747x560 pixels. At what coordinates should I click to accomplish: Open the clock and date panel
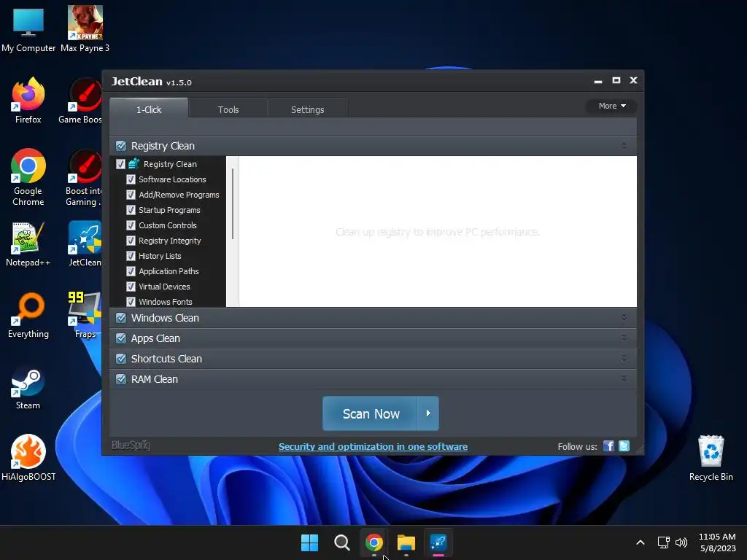point(717,542)
